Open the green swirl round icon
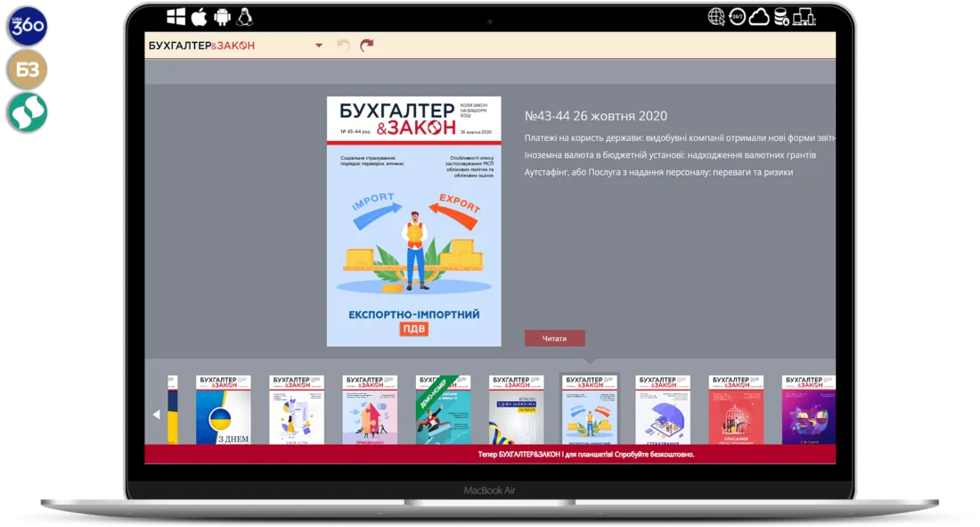Image resolution: width=980 pixels, height=527 pixels. [x=27, y=112]
